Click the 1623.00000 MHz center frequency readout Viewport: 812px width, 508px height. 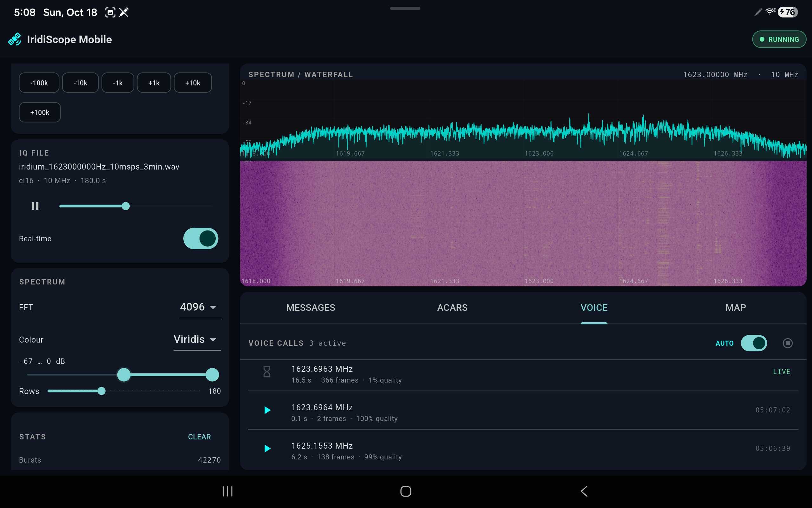(715, 75)
